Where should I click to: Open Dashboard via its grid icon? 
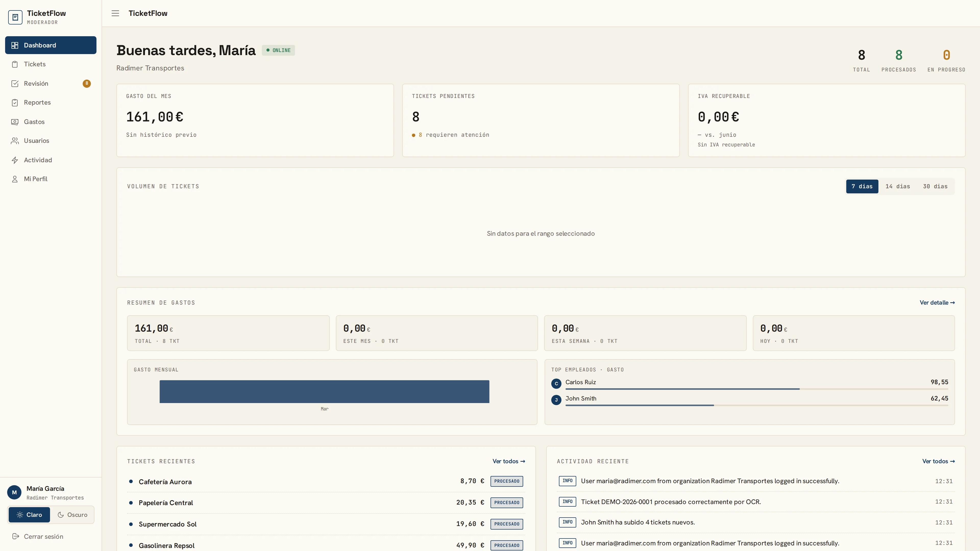(x=15, y=45)
